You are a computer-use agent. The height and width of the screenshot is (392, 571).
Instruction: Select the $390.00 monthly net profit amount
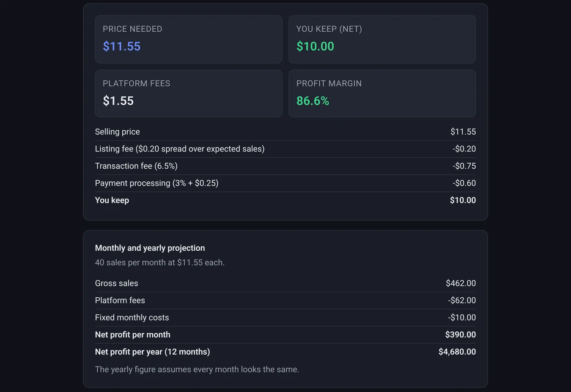[460, 334]
